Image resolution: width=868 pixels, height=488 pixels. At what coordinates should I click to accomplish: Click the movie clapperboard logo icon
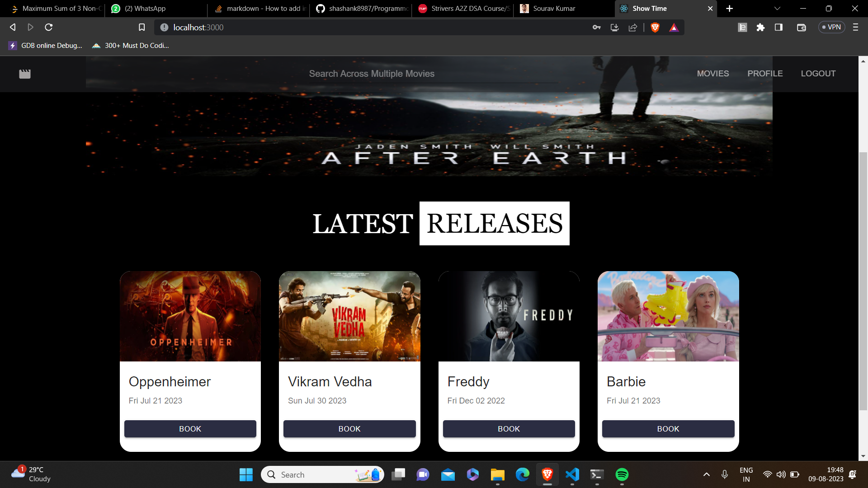25,74
